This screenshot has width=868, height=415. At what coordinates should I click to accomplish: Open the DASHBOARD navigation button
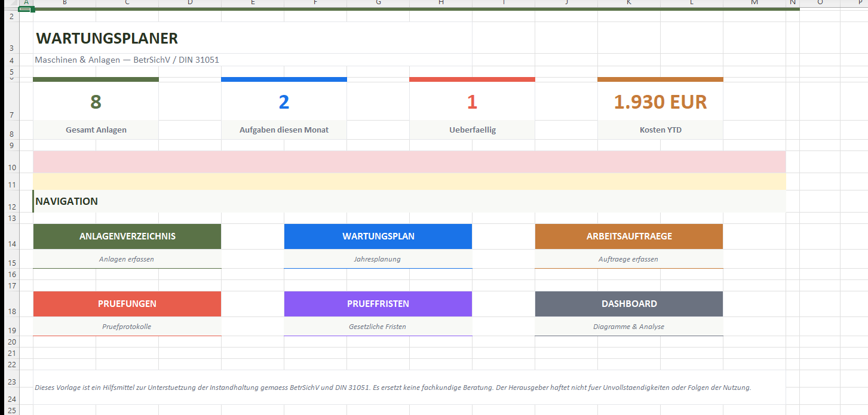(x=629, y=304)
